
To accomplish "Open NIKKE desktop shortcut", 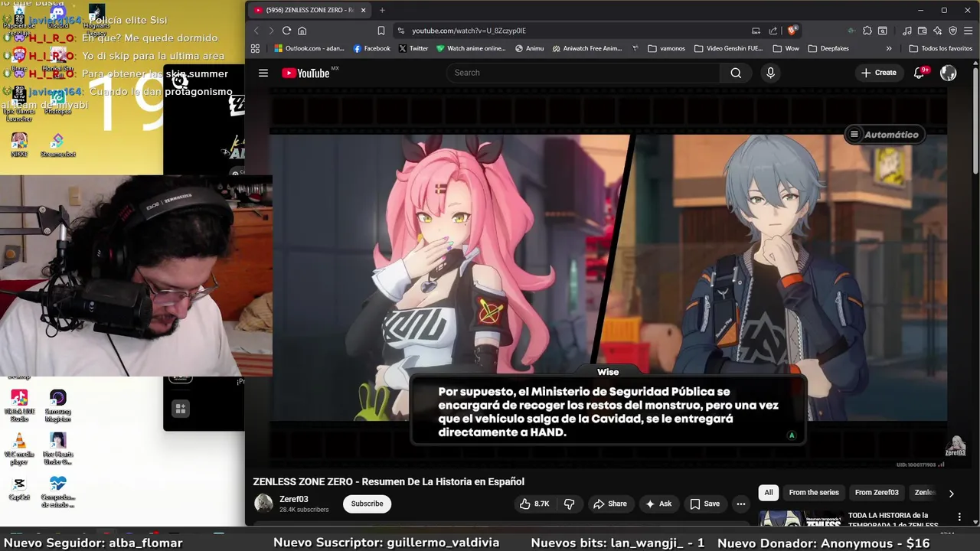I will pyautogui.click(x=19, y=145).
